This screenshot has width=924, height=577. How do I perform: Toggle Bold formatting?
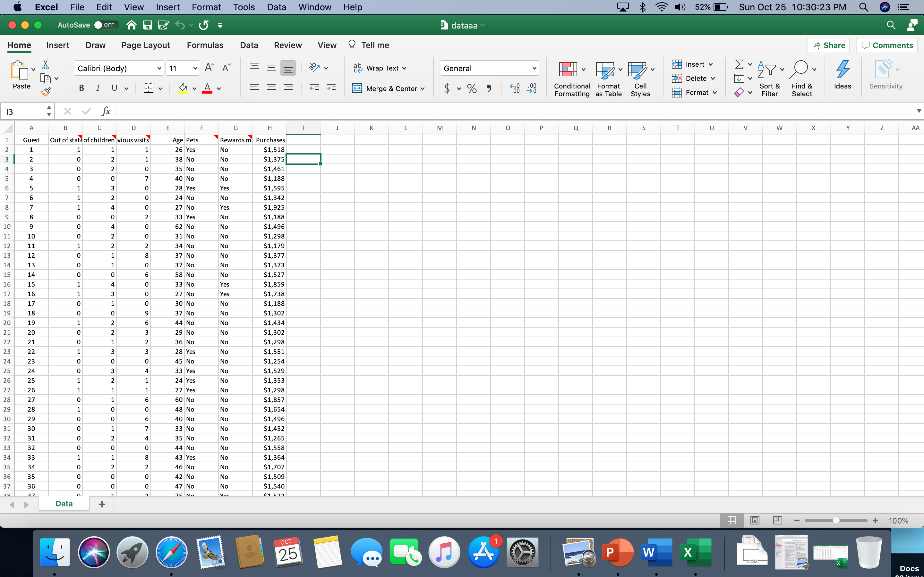tap(81, 88)
